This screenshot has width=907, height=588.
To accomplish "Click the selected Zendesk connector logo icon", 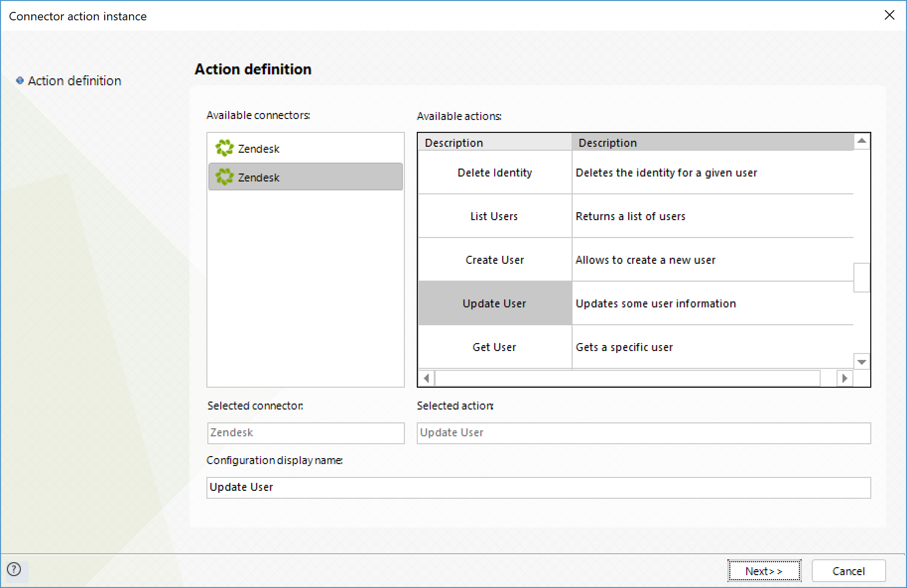I will tap(224, 176).
